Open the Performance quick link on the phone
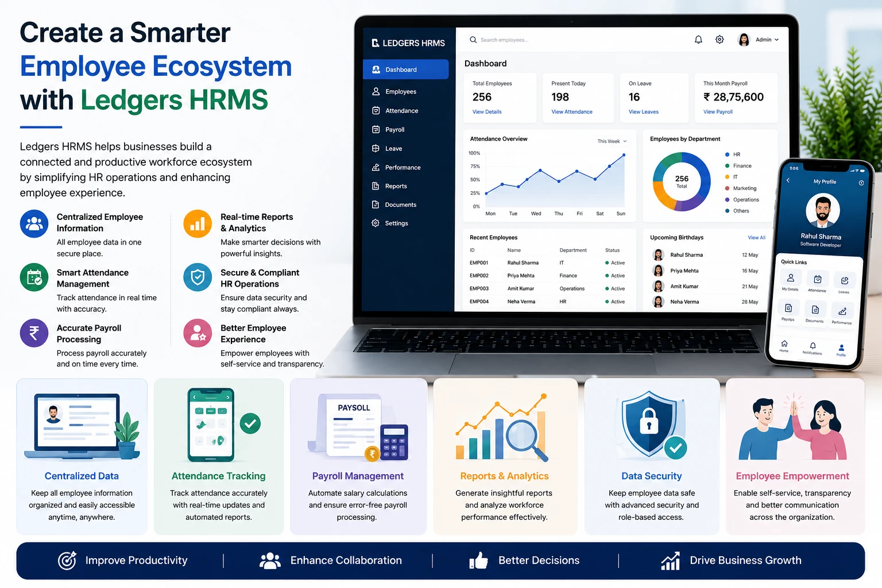The image size is (882, 588). [x=842, y=314]
